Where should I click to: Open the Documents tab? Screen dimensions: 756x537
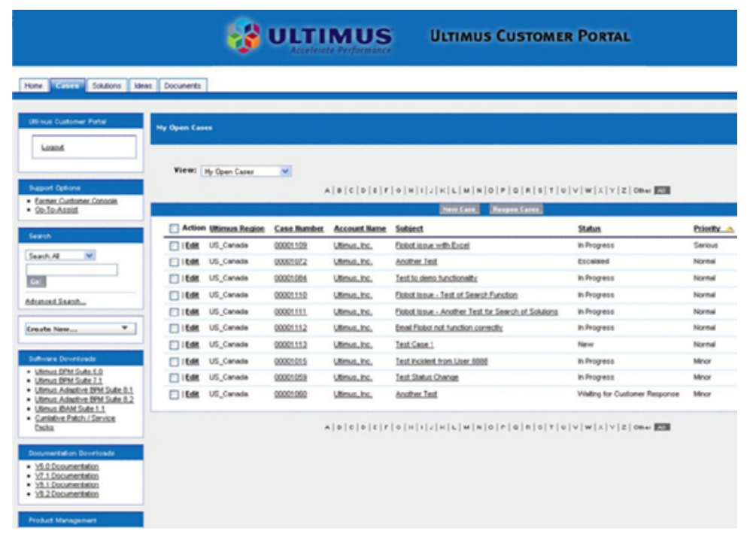(x=182, y=86)
